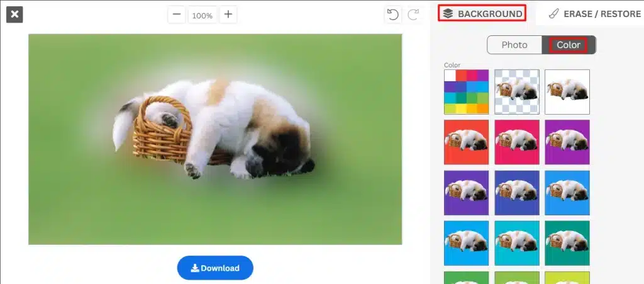Undo the last edit
The height and width of the screenshot is (284, 644).
pyautogui.click(x=393, y=14)
